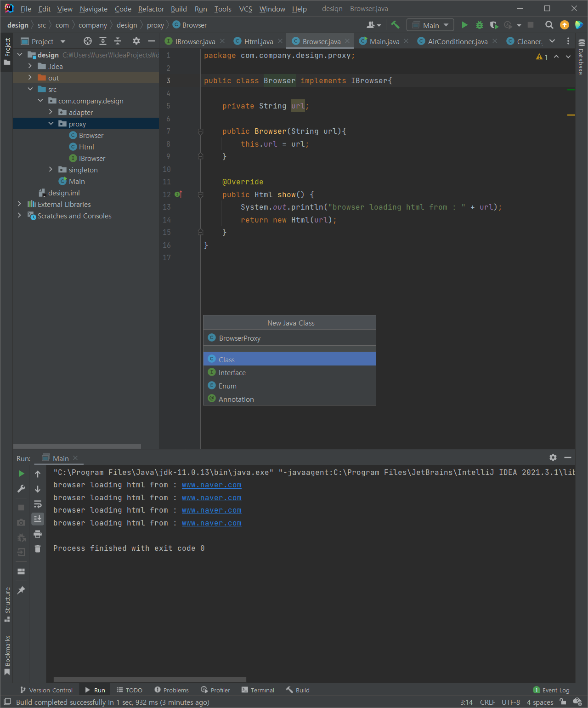This screenshot has height=708, width=588.
Task: Open the user account icon in toolbar
Action: (x=373, y=25)
